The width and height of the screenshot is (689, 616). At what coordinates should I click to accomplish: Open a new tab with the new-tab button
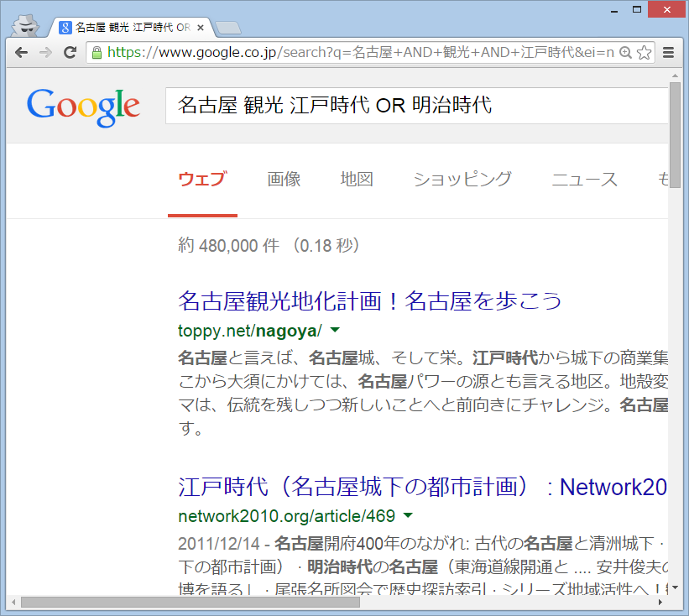click(x=228, y=28)
